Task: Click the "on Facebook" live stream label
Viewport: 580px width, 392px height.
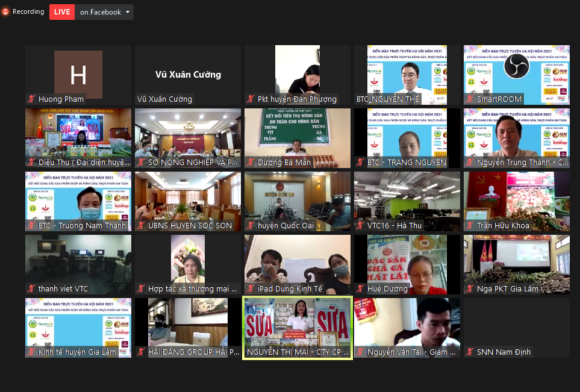Action: [x=100, y=12]
